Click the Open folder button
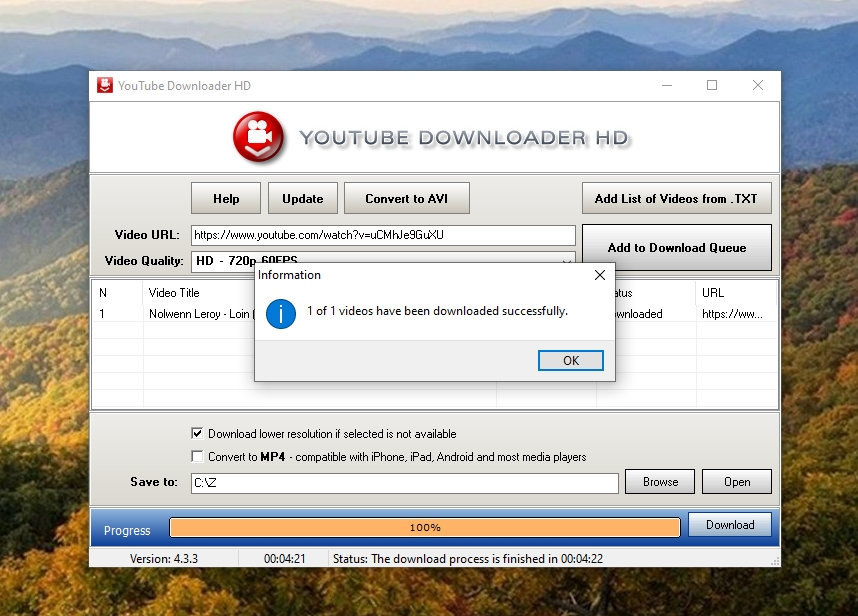 tap(737, 482)
